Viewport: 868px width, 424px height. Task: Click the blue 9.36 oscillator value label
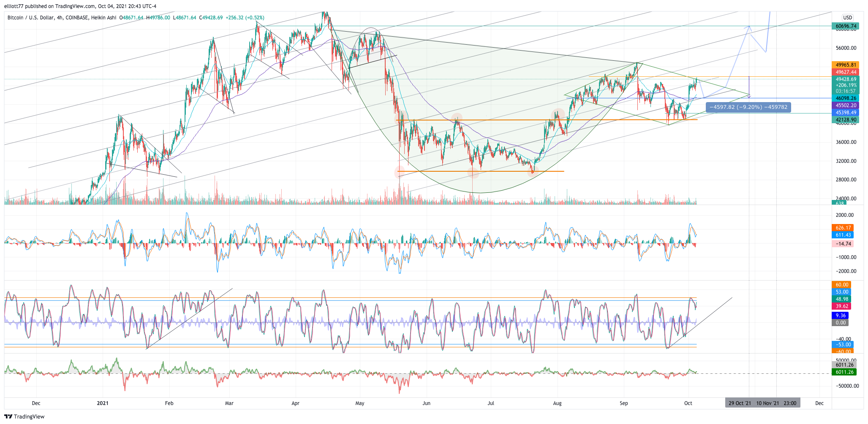click(840, 316)
